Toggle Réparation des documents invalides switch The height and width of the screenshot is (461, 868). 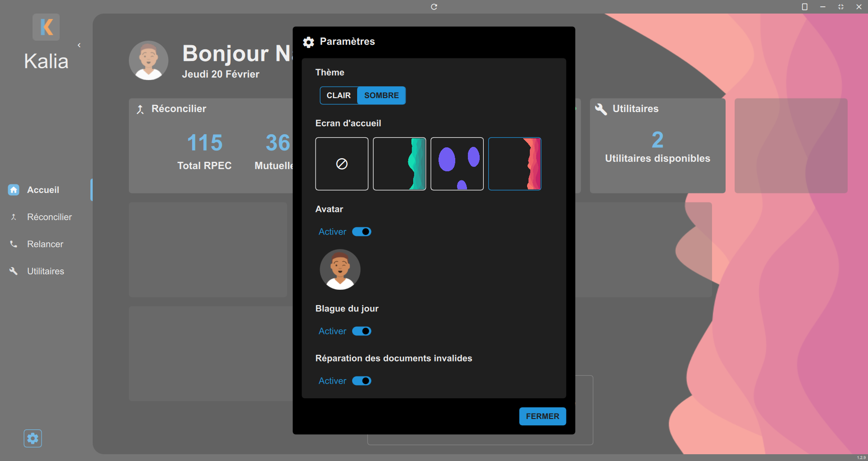click(362, 381)
